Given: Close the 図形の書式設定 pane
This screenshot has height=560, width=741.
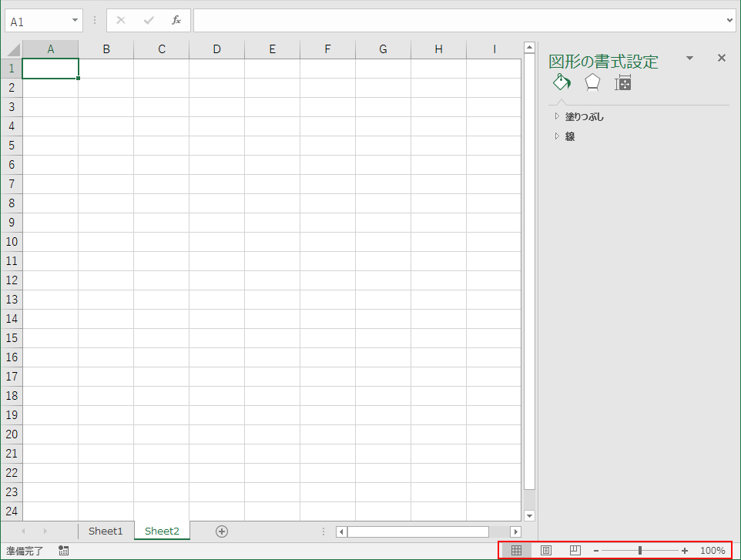Looking at the screenshot, I should [722, 58].
